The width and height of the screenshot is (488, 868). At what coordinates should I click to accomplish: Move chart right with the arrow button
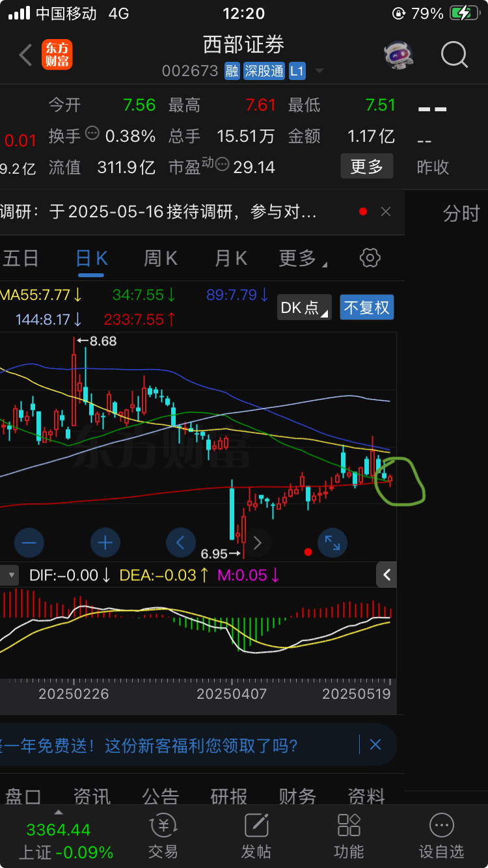(x=257, y=542)
